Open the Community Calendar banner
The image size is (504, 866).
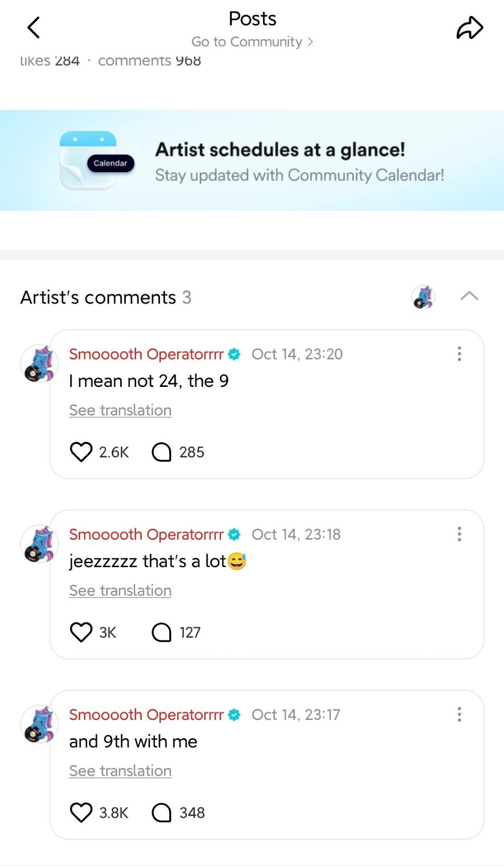click(x=299, y=162)
